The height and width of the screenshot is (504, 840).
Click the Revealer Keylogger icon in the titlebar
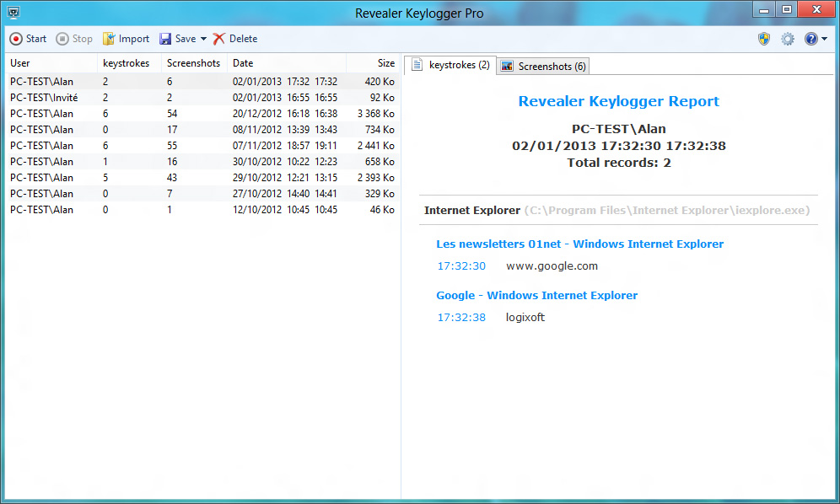(x=12, y=9)
